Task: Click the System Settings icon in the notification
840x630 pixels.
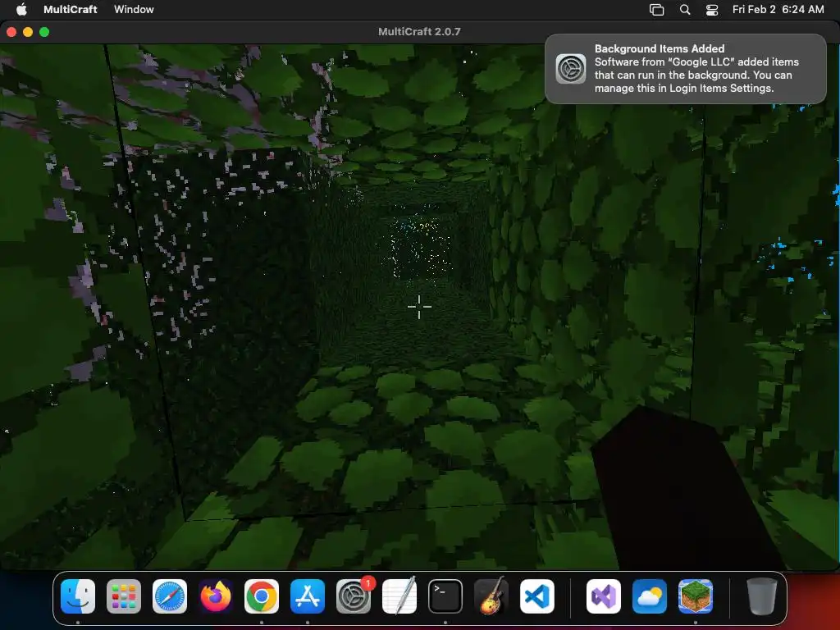Action: [571, 69]
